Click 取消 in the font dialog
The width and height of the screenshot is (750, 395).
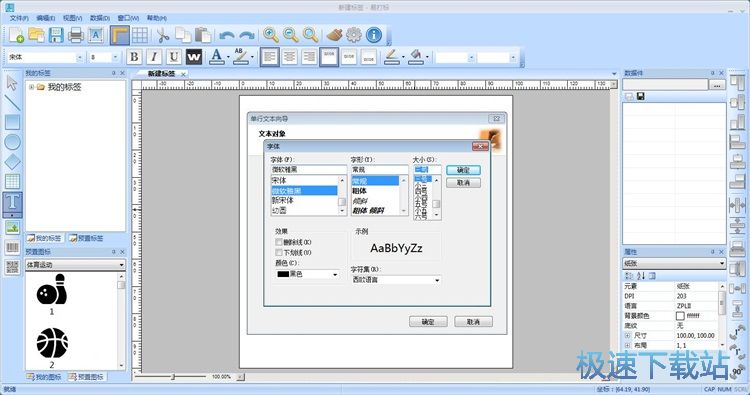pyautogui.click(x=463, y=183)
